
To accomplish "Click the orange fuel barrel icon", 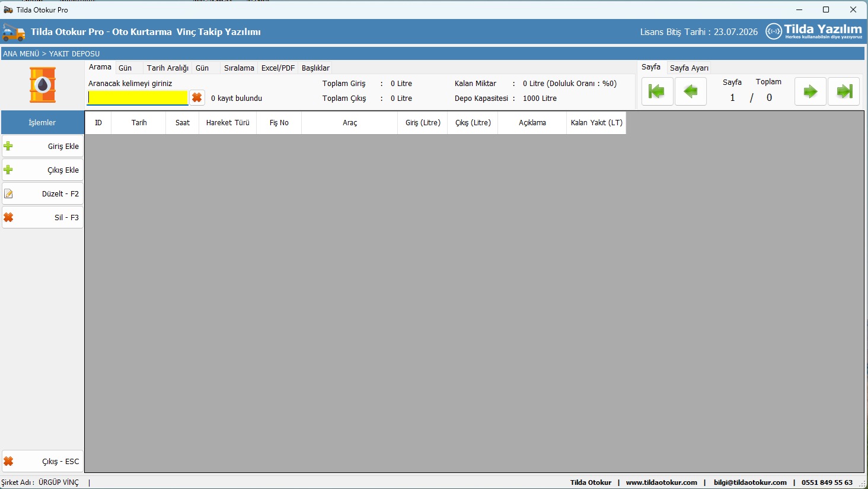I will pyautogui.click(x=43, y=85).
